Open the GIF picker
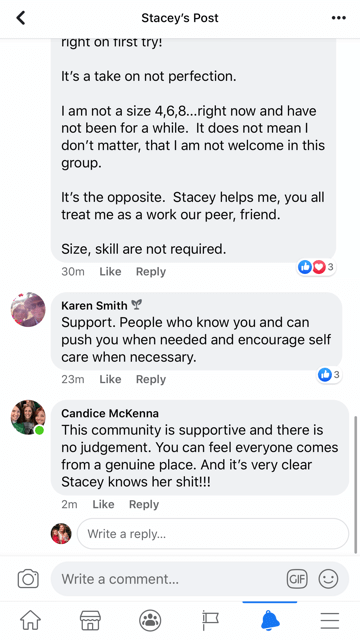The width and height of the screenshot is (360, 640). [297, 579]
